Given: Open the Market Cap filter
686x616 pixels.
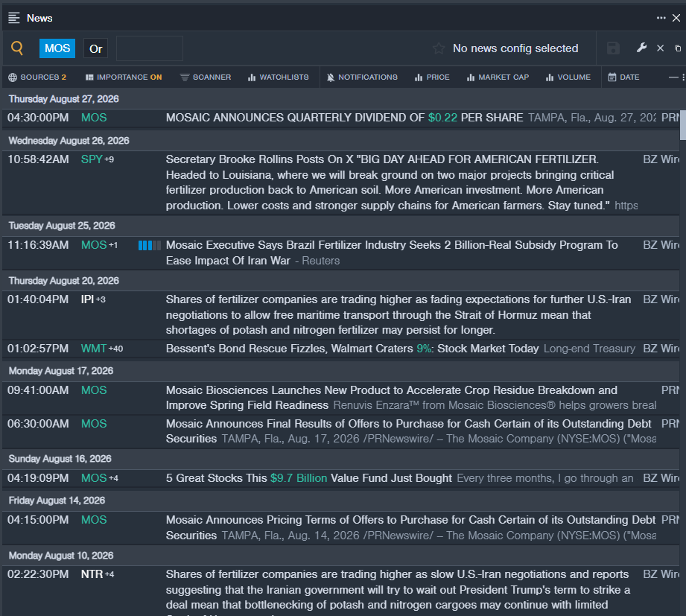Looking at the screenshot, I should click(498, 77).
